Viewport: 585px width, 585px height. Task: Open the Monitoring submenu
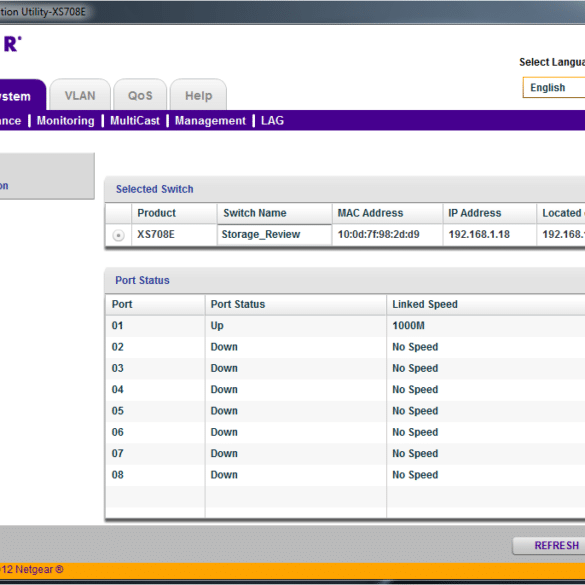click(x=66, y=121)
